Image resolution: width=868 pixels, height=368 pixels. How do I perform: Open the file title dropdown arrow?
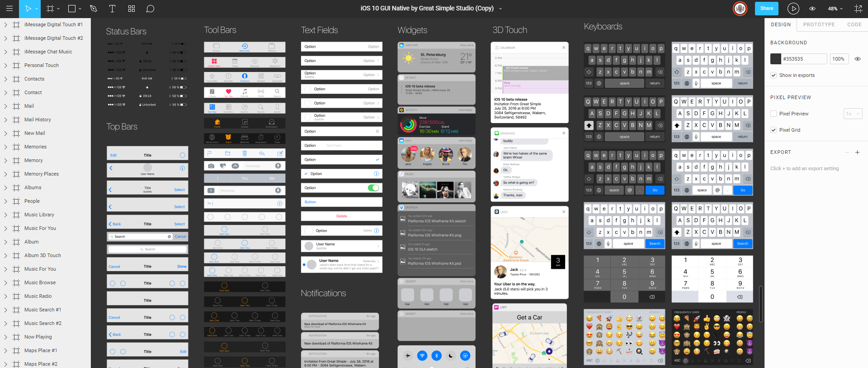pos(500,9)
